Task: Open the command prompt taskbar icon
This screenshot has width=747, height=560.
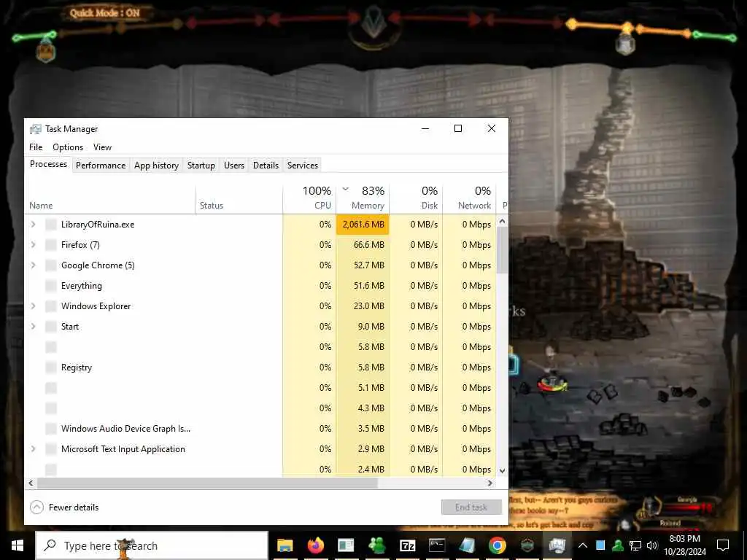Action: (437, 545)
